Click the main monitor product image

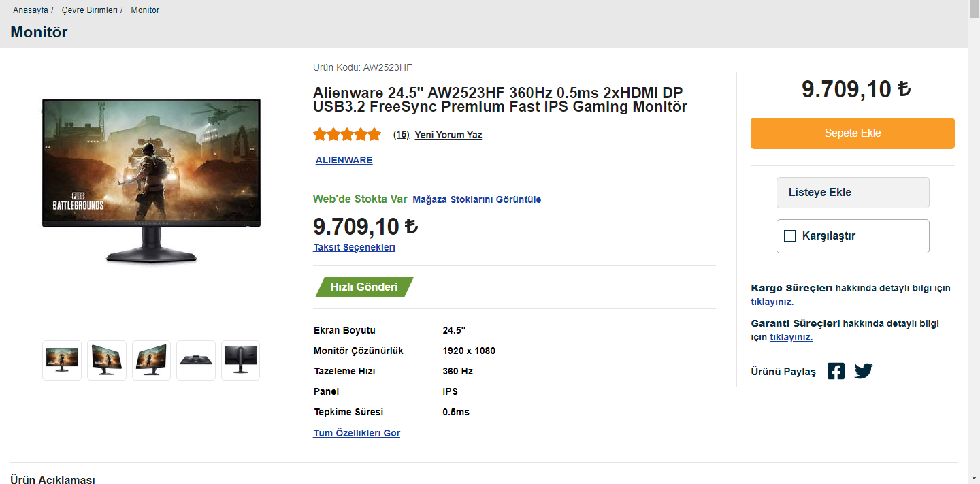pyautogui.click(x=151, y=180)
